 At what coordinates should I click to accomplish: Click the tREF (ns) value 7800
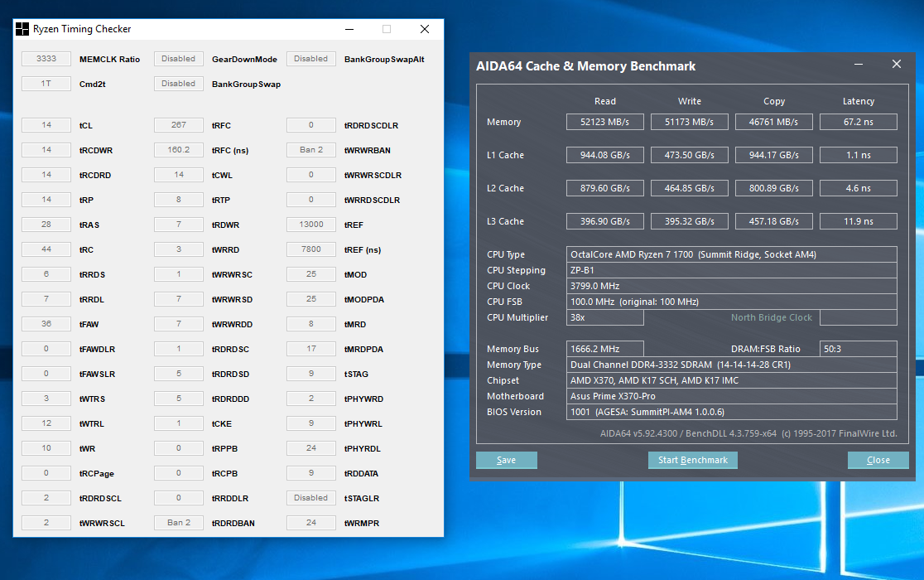[x=311, y=249]
